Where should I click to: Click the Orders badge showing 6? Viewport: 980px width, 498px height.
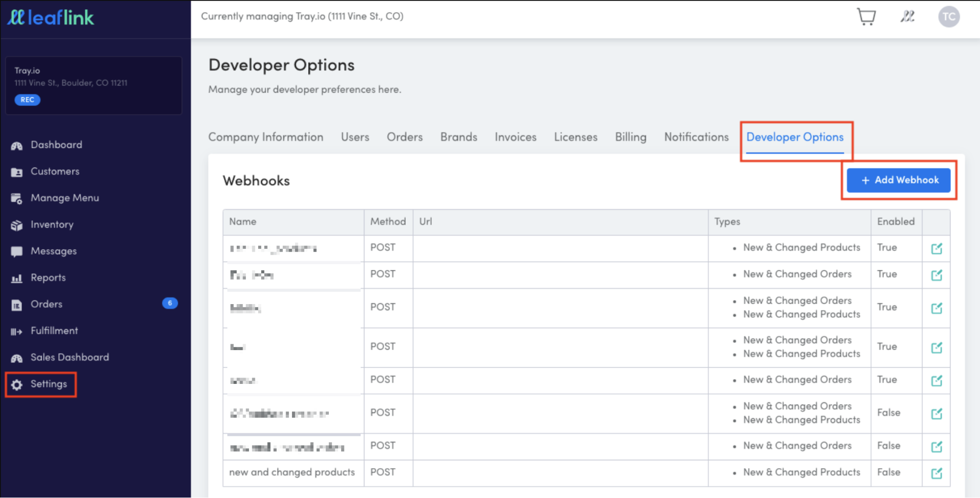tap(169, 304)
